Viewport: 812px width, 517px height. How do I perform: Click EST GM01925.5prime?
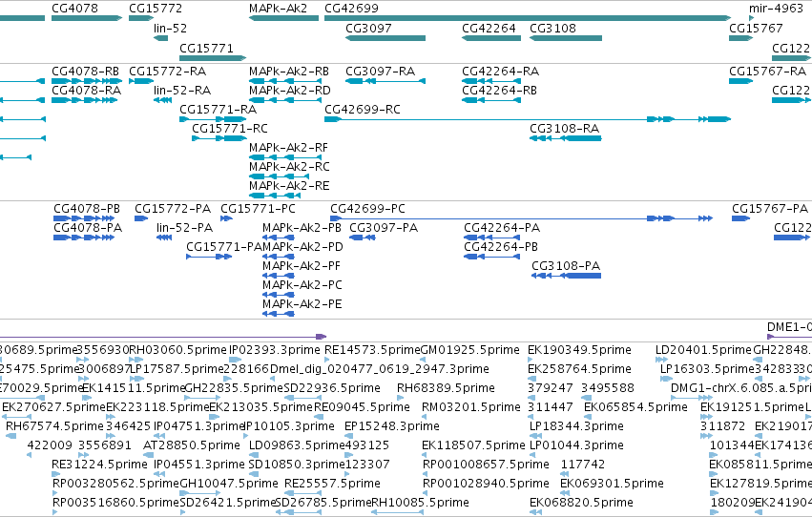469,350
